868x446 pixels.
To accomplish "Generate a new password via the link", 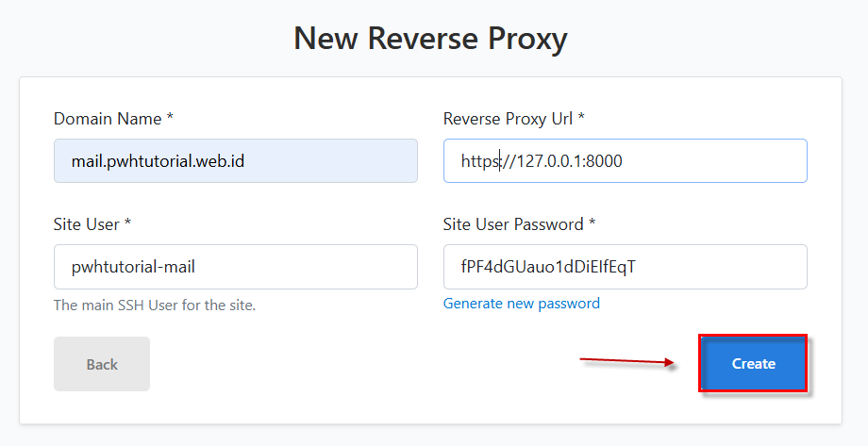I will click(x=522, y=304).
